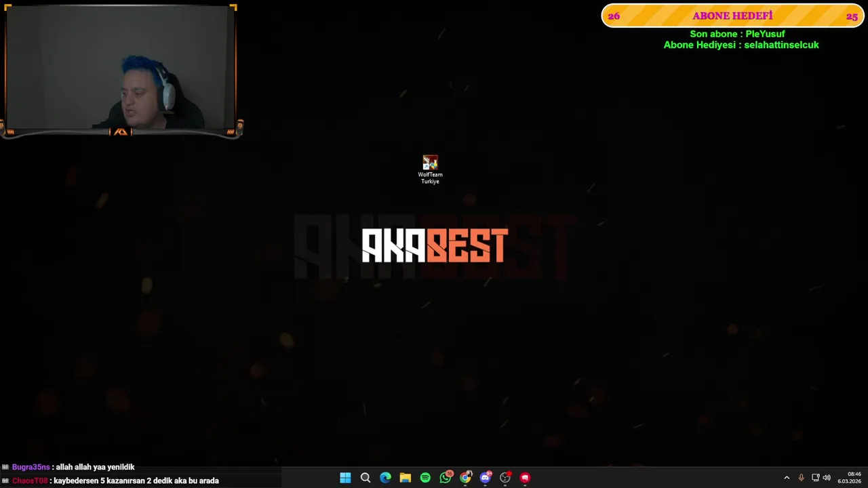Launch Microsoft Edge from taskbar
The width and height of the screenshot is (868, 488).
[385, 478]
